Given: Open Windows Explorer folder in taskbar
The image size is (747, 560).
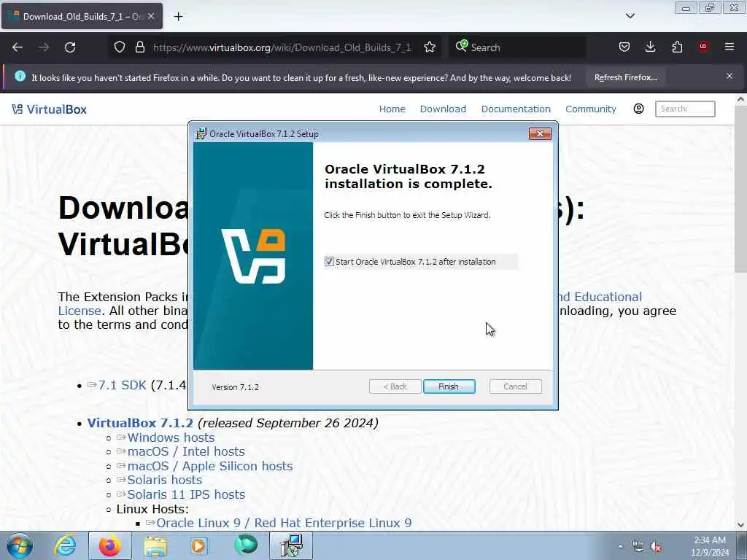Looking at the screenshot, I should click(155, 545).
